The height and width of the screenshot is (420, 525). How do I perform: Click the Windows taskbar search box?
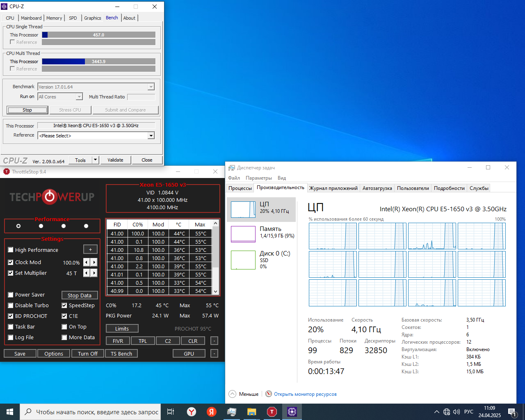[90, 412]
